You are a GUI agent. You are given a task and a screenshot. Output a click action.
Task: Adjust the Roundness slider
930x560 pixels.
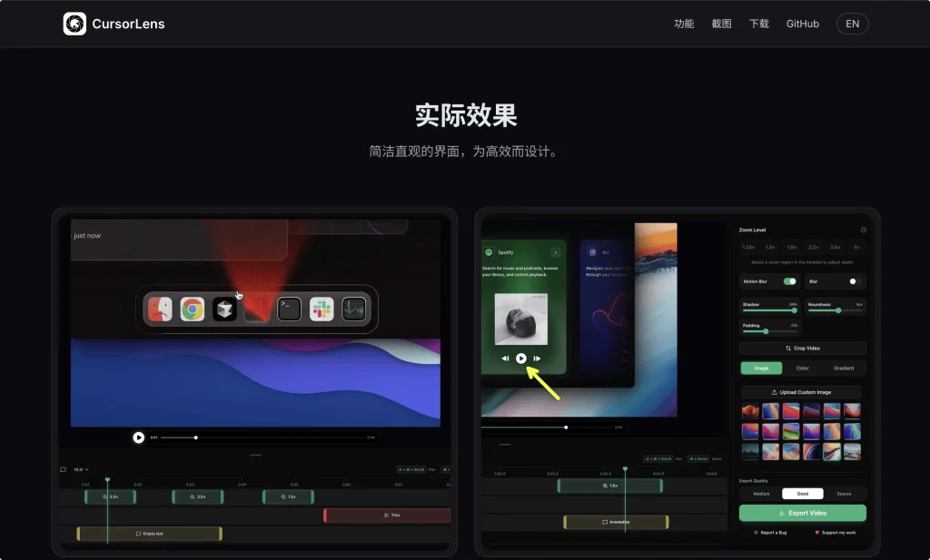837,310
